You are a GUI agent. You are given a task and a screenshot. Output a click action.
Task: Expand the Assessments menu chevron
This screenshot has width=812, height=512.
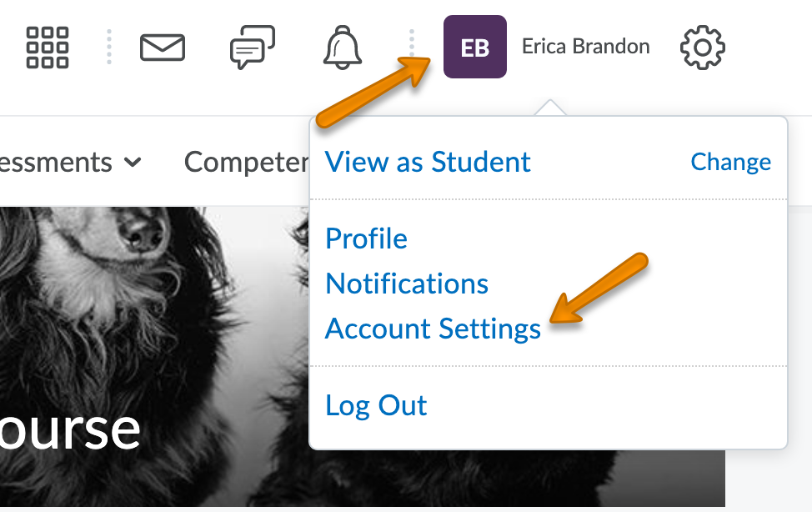click(132, 162)
